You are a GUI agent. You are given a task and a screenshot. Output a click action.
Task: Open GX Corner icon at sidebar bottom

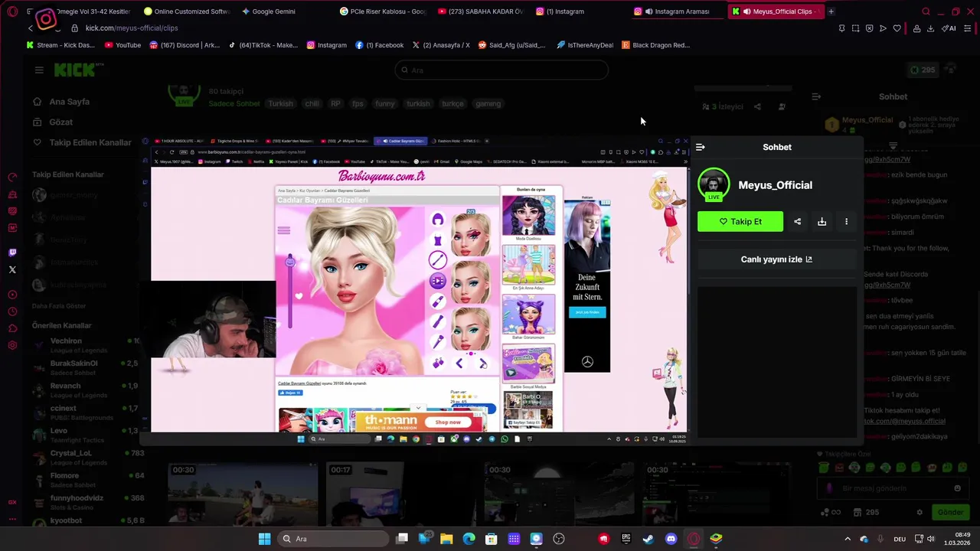pyautogui.click(x=12, y=502)
